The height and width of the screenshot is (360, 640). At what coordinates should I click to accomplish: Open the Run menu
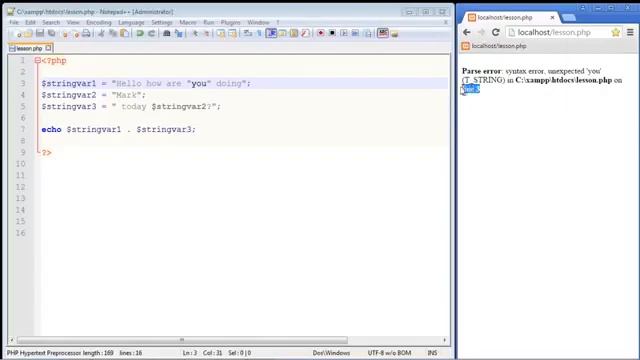[x=209, y=22]
